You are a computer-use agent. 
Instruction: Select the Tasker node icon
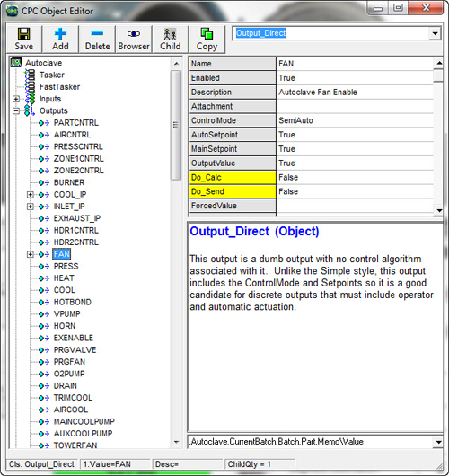(30, 75)
